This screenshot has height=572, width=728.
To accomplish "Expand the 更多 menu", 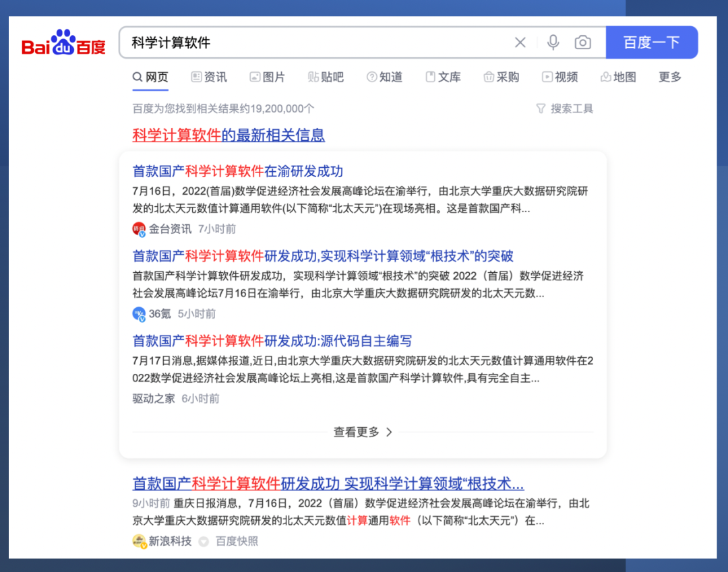I will (669, 77).
